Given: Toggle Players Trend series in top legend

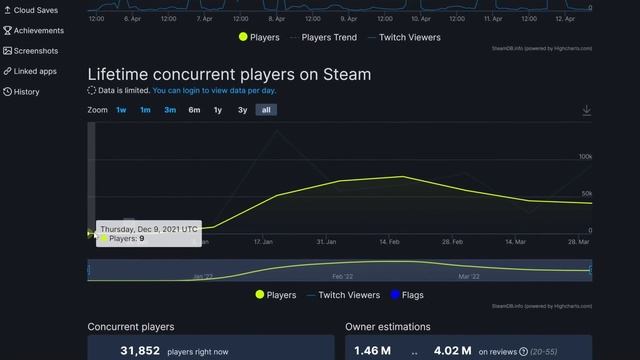Looking at the screenshot, I should pyautogui.click(x=323, y=37).
